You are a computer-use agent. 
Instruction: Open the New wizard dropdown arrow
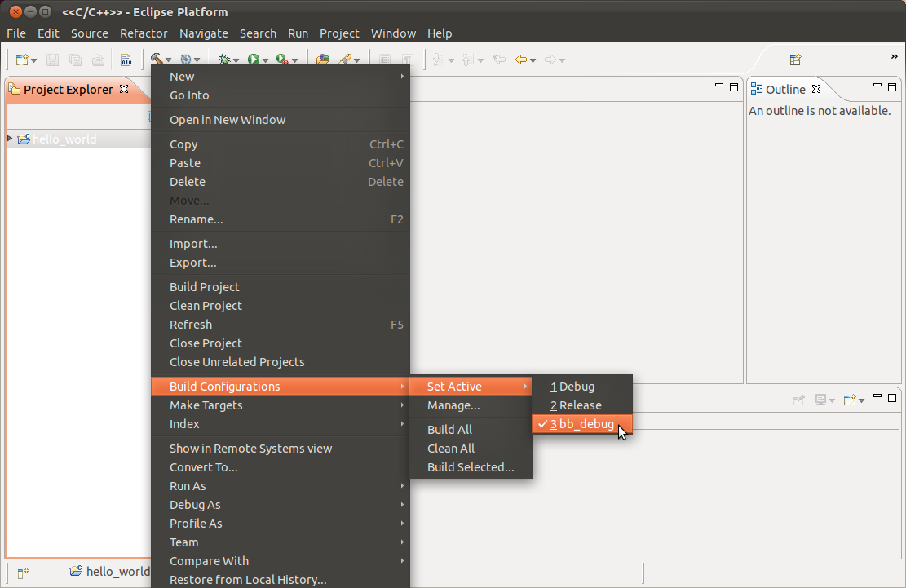(x=33, y=60)
